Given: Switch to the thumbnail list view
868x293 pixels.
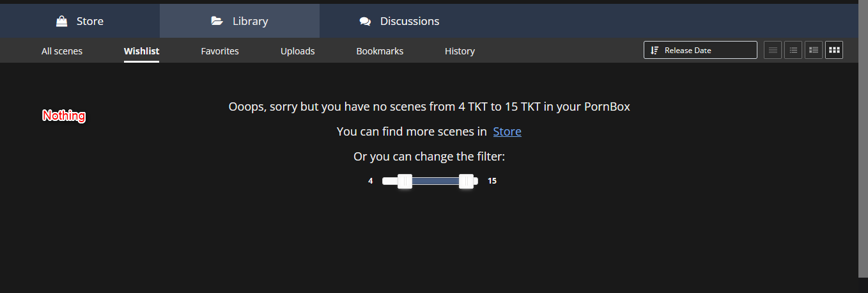Looking at the screenshot, I should coord(814,50).
